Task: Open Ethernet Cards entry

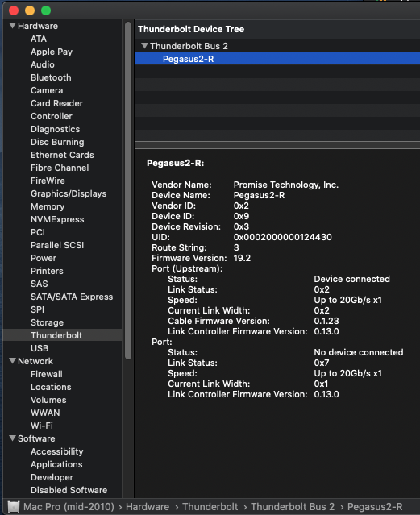Action: 62,155
